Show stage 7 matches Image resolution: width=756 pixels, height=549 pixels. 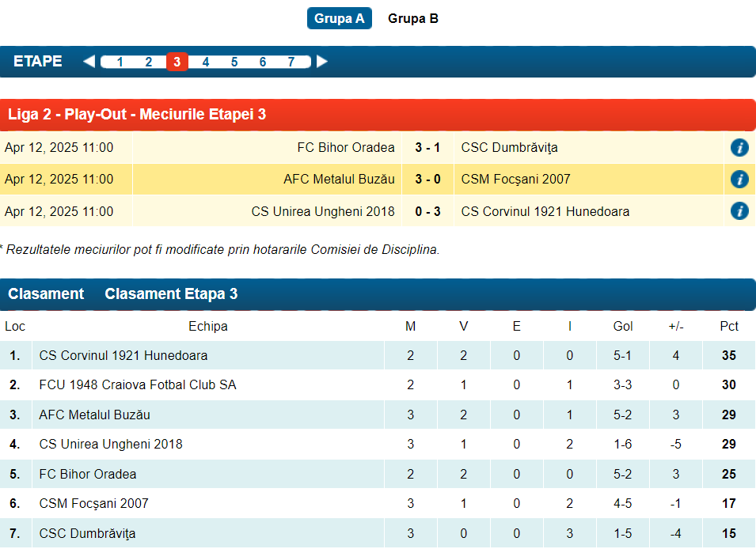tap(291, 62)
